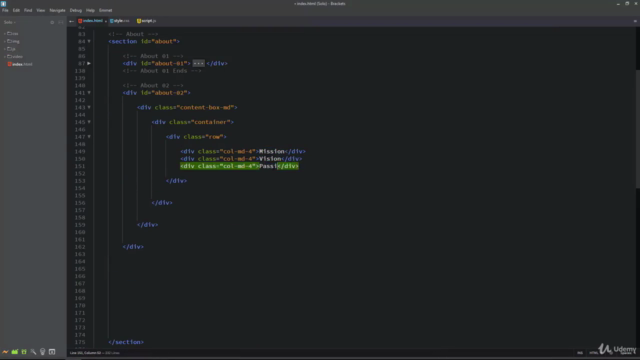640x360 pixels.
Task: Collapse code fold at line 145
Action: click(x=89, y=122)
